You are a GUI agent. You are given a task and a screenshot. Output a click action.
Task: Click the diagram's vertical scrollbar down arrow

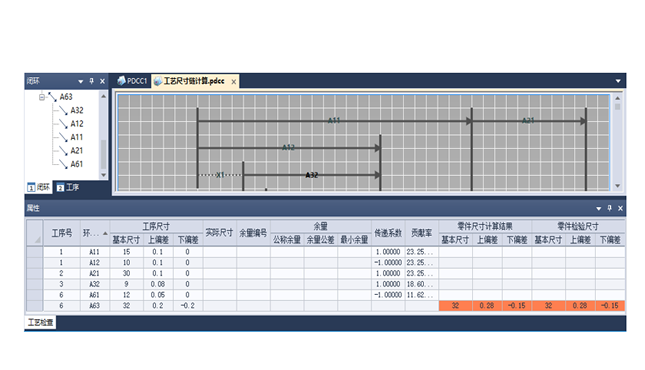(x=617, y=186)
